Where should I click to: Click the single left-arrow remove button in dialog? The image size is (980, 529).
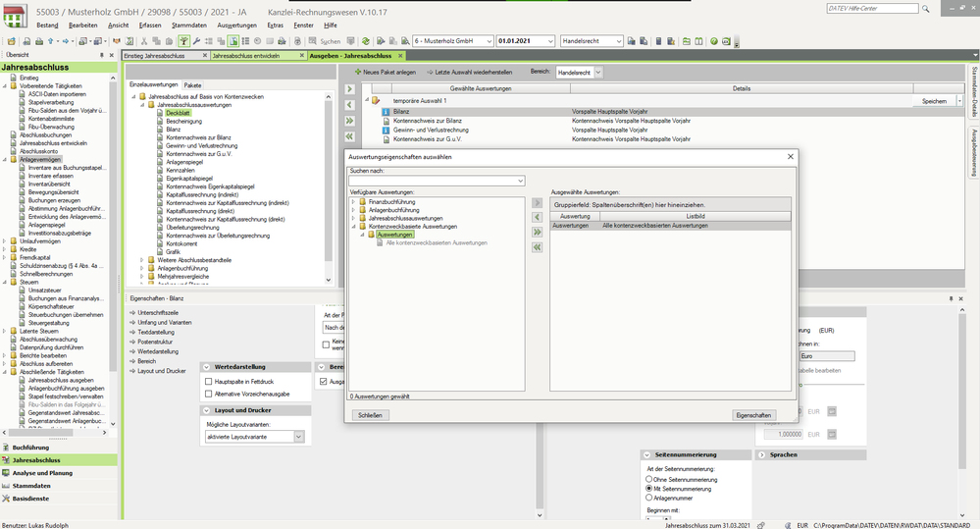(537, 217)
